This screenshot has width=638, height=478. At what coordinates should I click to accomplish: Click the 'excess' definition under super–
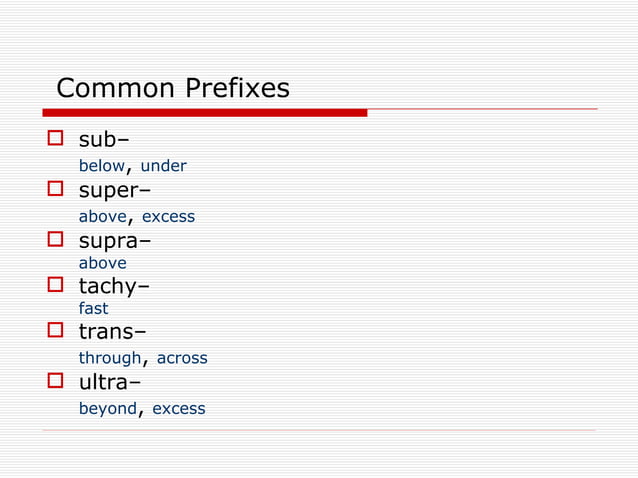pos(168,216)
